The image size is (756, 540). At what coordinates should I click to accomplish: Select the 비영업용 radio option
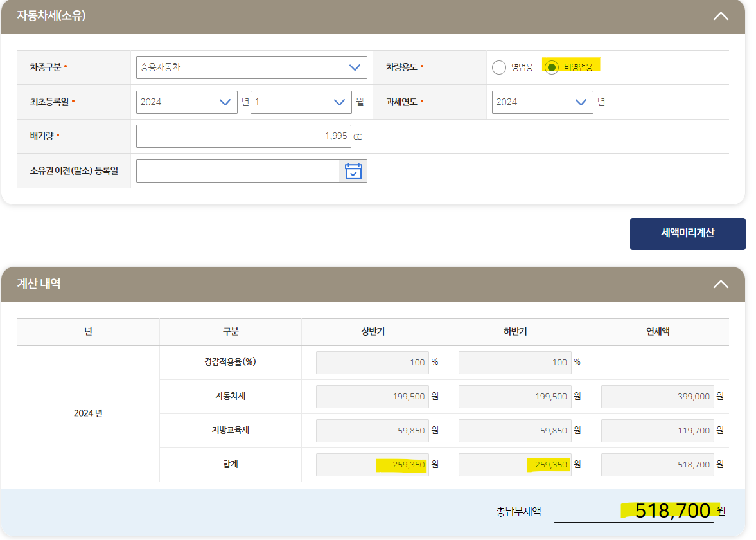point(552,67)
